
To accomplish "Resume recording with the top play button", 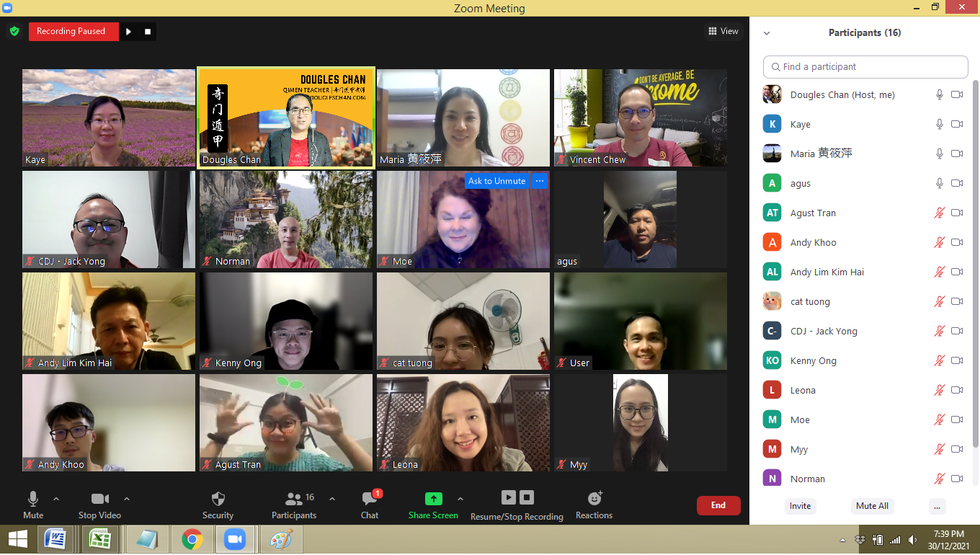I will click(x=129, y=32).
